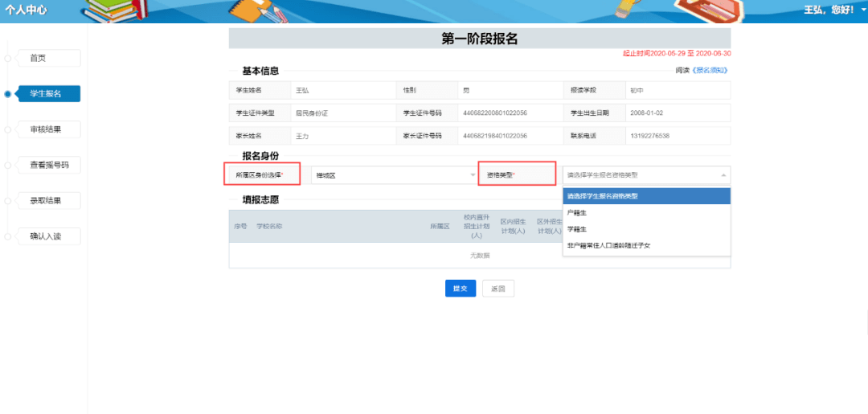868x414 pixels.
Task: Click the 学生证件号码 value 440682200801022056
Action: pyautogui.click(x=495, y=113)
